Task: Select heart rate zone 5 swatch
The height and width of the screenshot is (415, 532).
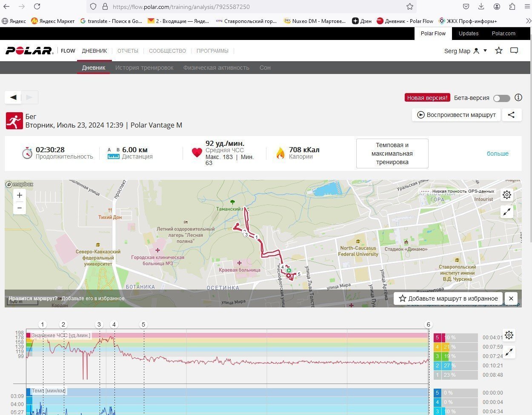Action: click(x=437, y=338)
